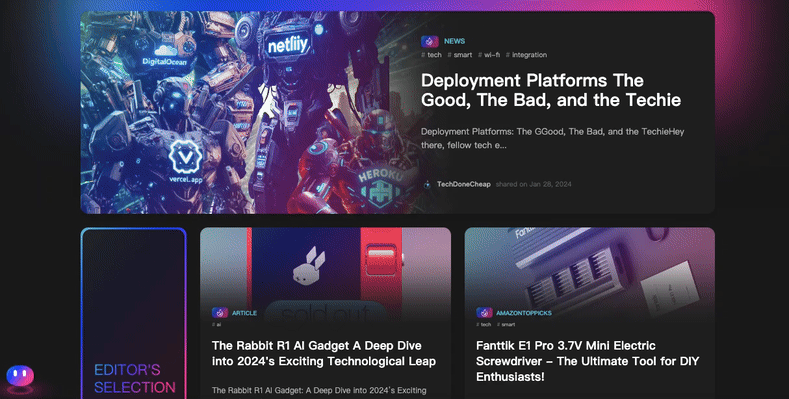Click the category icon beside NEWS label
This screenshot has width=789, height=399.
pyautogui.click(x=429, y=41)
